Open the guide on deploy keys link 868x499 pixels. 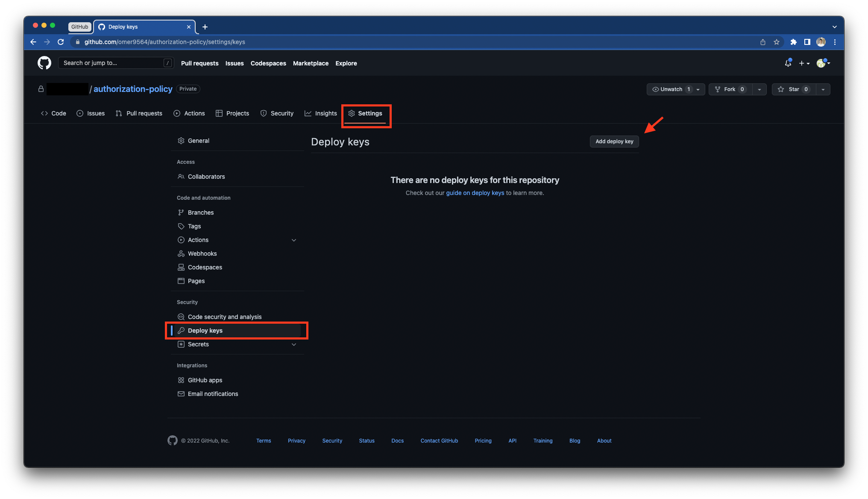(475, 193)
